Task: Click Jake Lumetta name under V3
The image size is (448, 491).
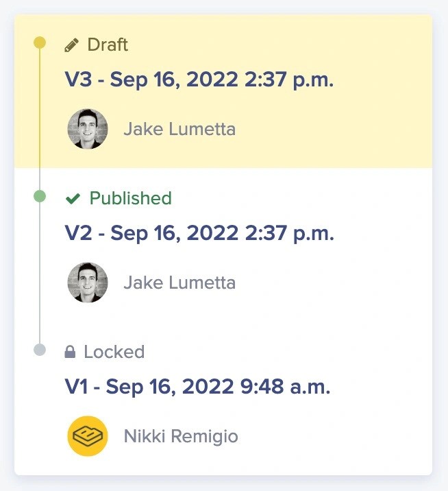Action: pos(179,129)
